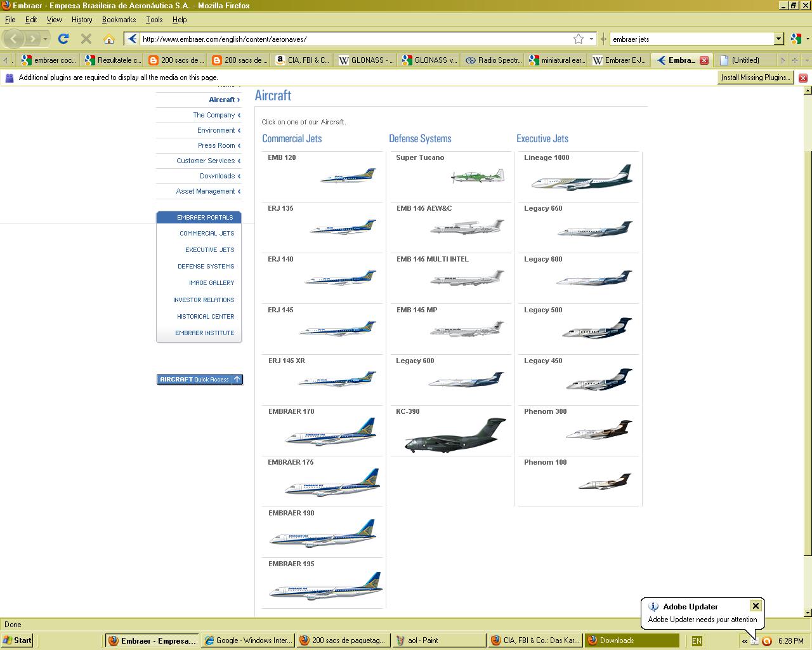Open the Legacy 650 aircraft link
The image size is (812, 650).
coord(543,208)
